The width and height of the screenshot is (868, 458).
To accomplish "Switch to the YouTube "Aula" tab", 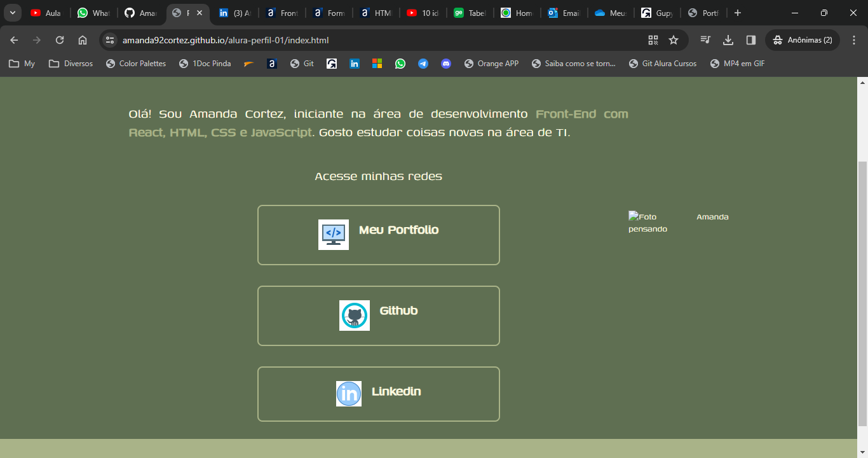I will (x=46, y=13).
